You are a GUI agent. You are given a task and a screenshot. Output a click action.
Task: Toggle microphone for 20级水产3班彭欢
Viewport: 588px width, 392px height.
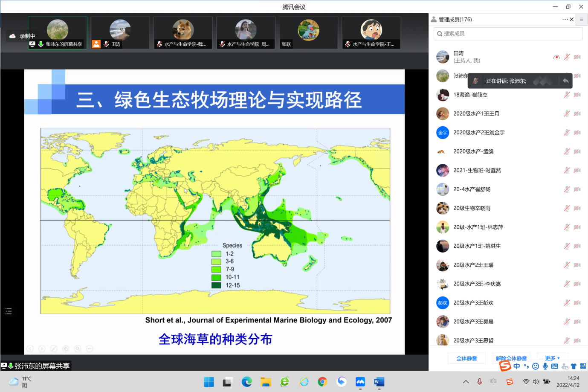[x=567, y=303]
